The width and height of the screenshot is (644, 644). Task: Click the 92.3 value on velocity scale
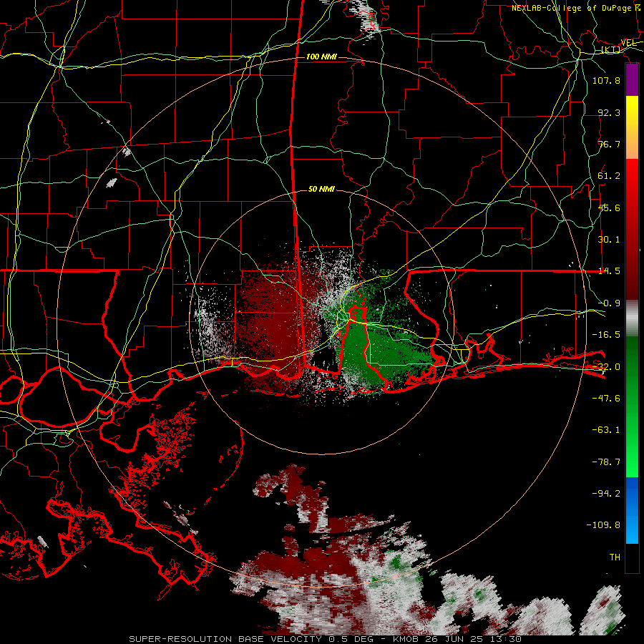click(x=609, y=112)
